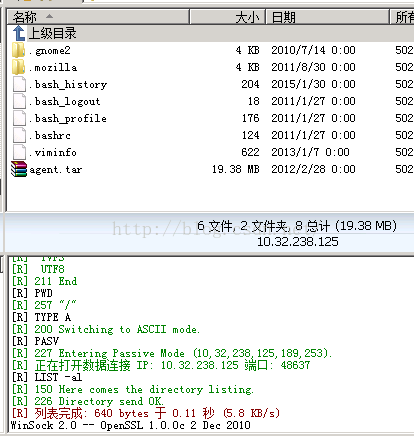Select the .gnome2 folder icon
This screenshot has height=436, width=414.
point(18,50)
